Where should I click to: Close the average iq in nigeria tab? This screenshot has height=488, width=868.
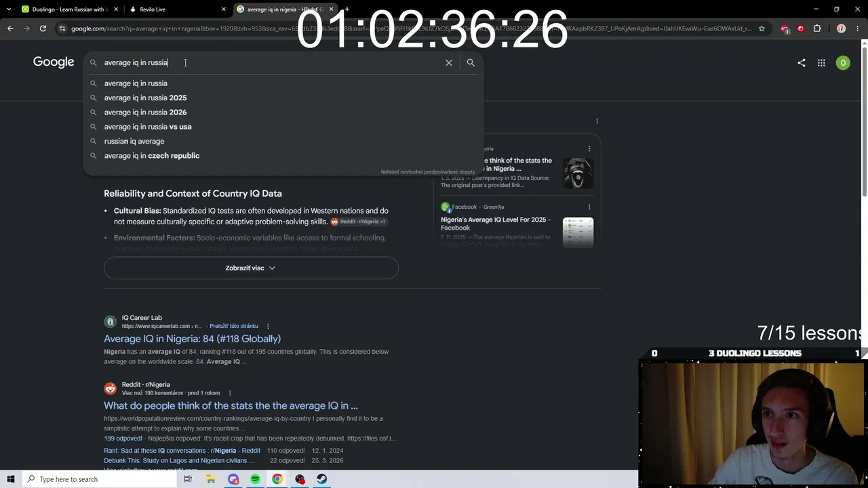click(x=331, y=9)
